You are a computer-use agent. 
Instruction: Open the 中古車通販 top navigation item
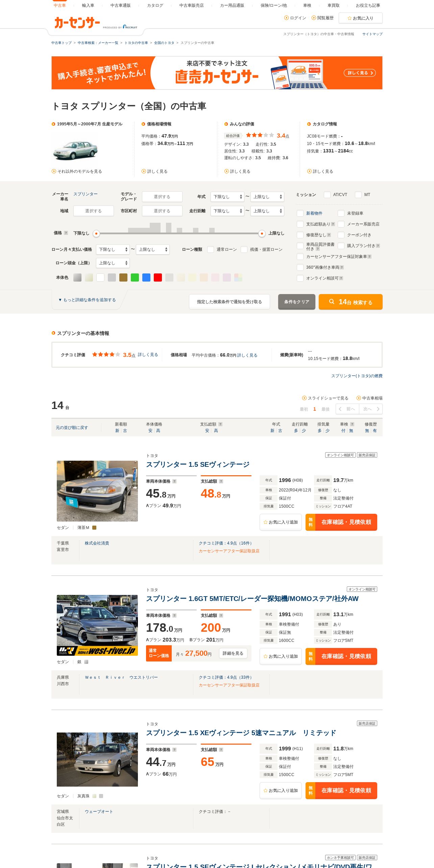[120, 5]
